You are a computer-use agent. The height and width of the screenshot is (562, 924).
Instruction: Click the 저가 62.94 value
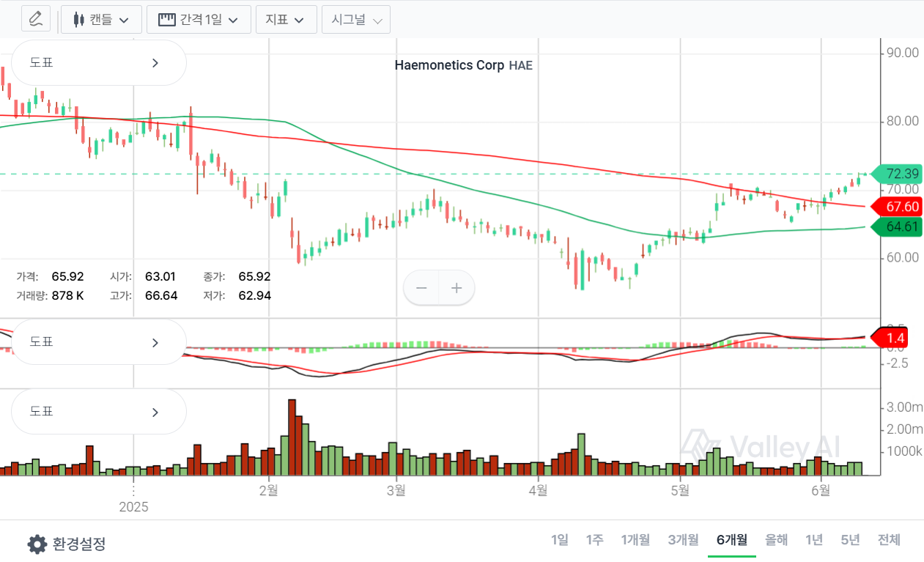pos(254,295)
